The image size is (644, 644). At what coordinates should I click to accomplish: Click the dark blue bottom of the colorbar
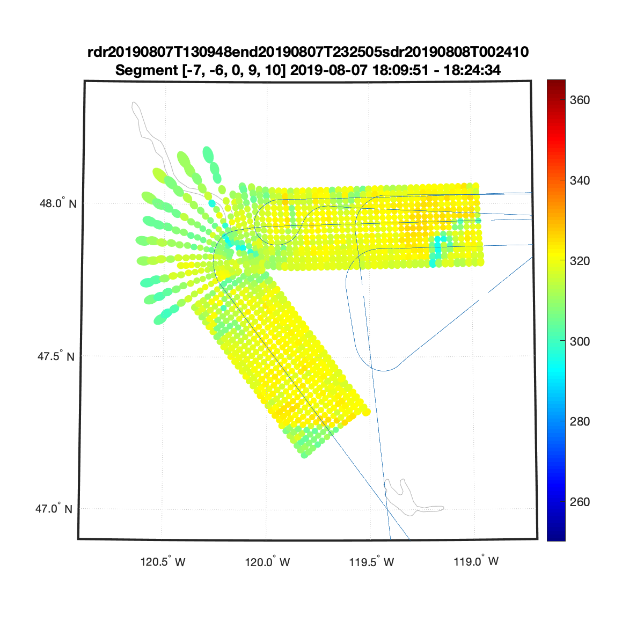click(556, 534)
